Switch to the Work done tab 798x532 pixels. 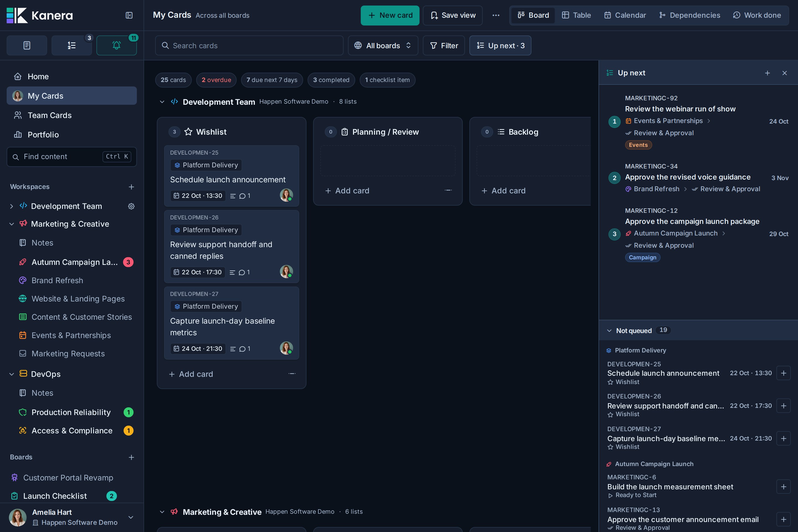point(757,15)
